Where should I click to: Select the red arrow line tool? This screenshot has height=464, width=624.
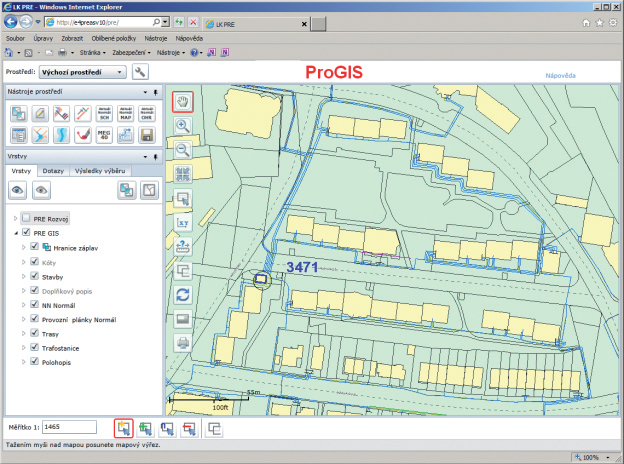click(x=83, y=114)
